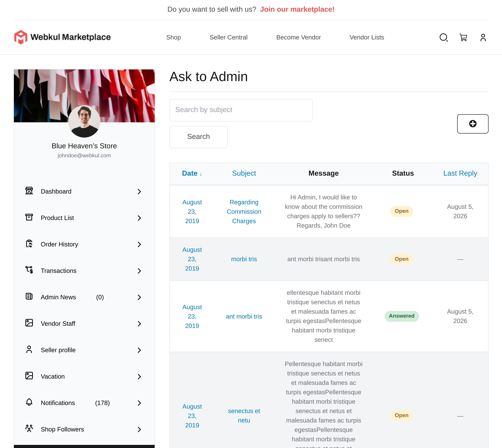The height and width of the screenshot is (448, 502).
Task: Open the ant morbi tris subject link
Action: 244,317
